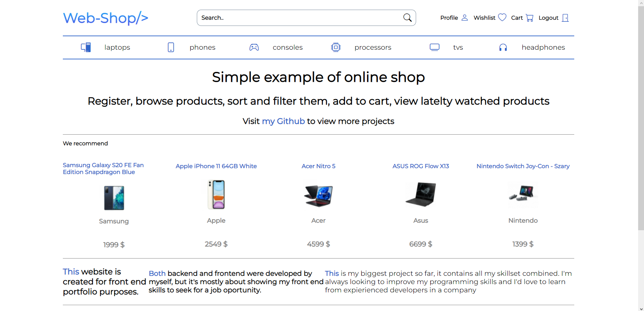Click the processors chip icon
644x311 pixels.
tap(336, 47)
